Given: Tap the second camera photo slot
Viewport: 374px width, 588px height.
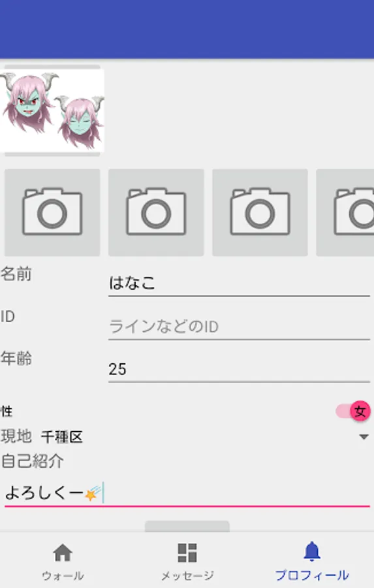Looking at the screenshot, I should (156, 212).
